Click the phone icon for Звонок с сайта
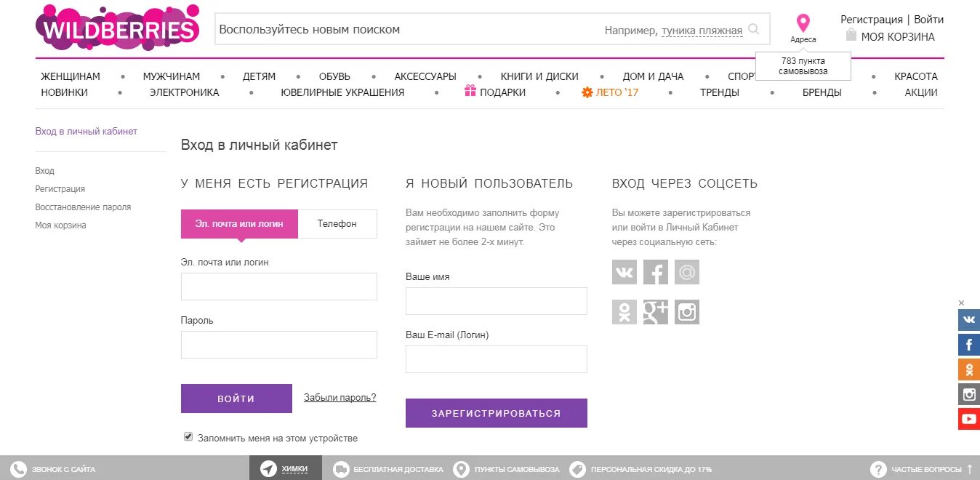Image resolution: width=980 pixels, height=480 pixels. point(19,469)
